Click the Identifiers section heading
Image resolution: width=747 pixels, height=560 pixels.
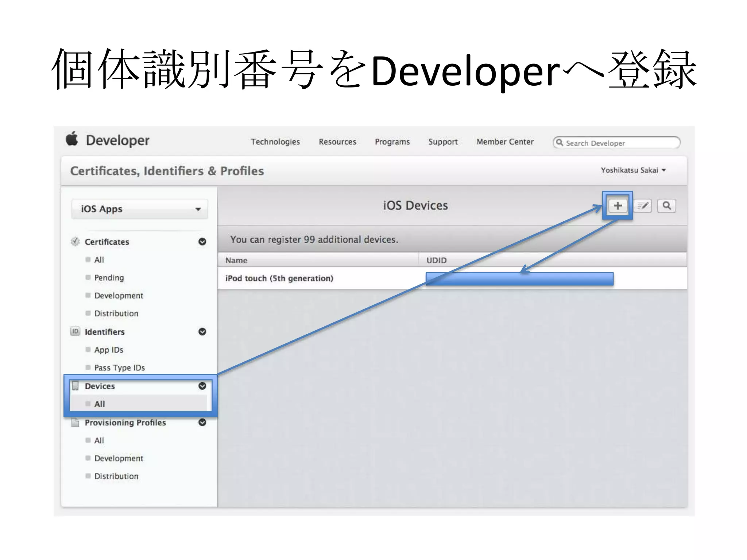point(105,332)
